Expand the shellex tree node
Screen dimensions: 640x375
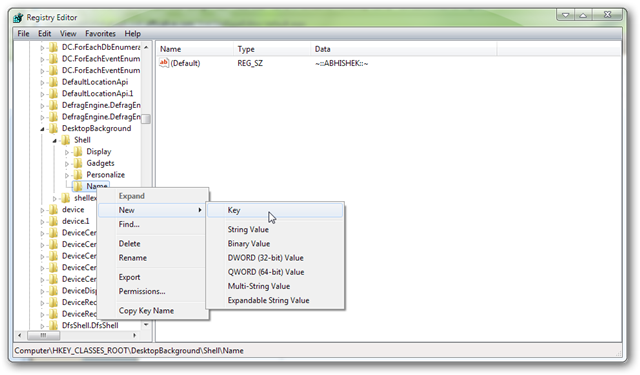point(54,199)
